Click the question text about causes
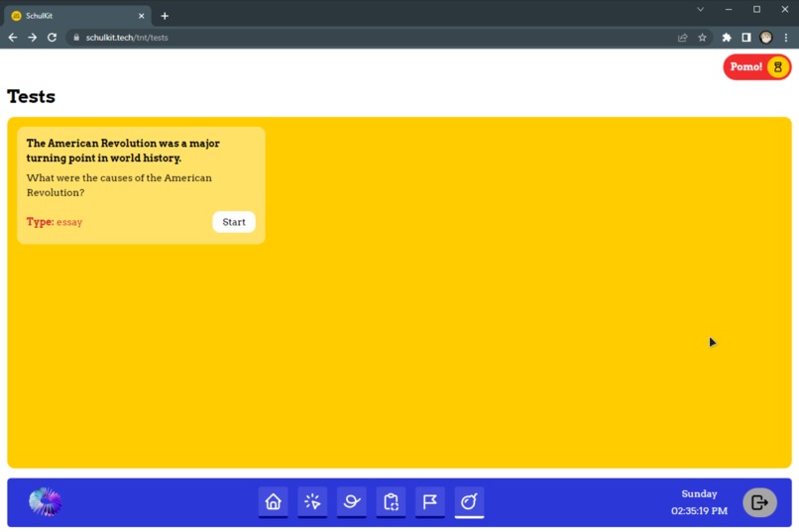 (x=119, y=185)
